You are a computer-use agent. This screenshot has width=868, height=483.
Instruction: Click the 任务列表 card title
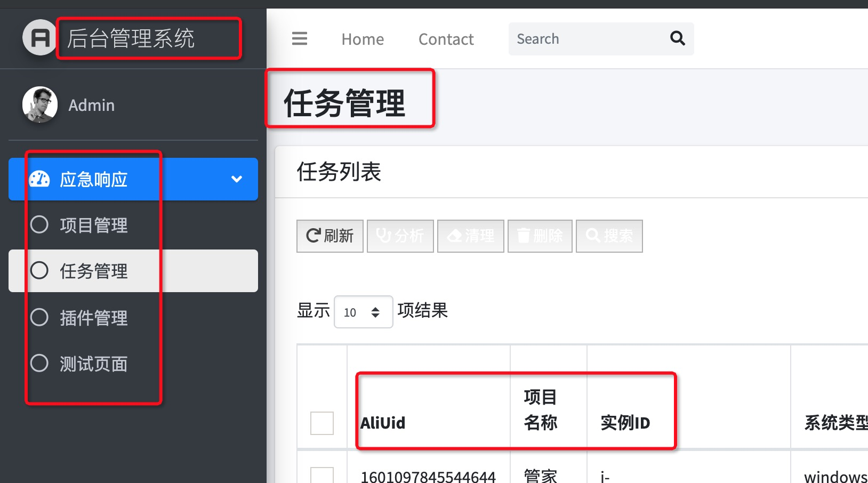339,172
